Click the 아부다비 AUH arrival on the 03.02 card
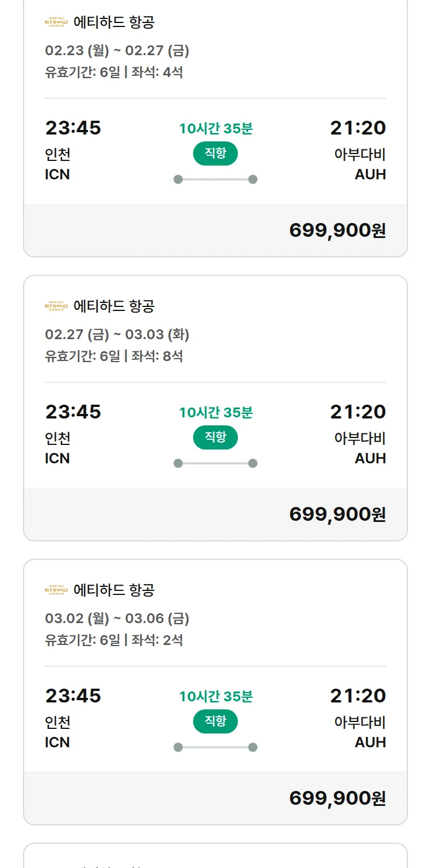The height and width of the screenshot is (868, 431). (x=360, y=732)
